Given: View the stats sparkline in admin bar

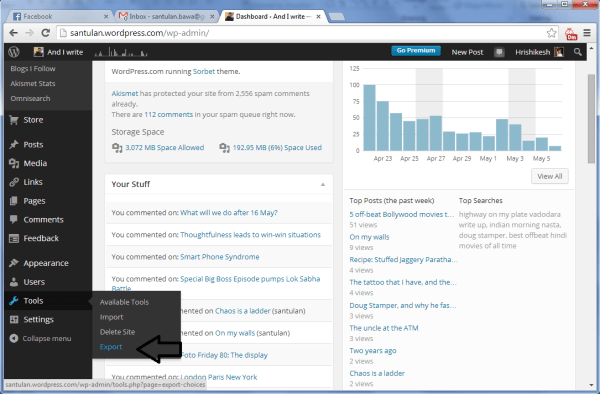Looking at the screenshot, I should coord(121,52).
